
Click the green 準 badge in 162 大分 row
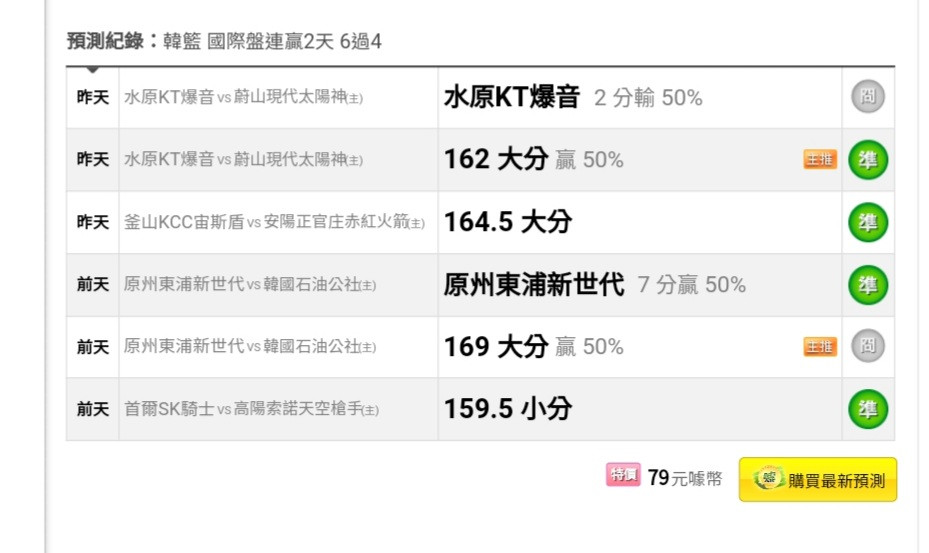coord(867,159)
